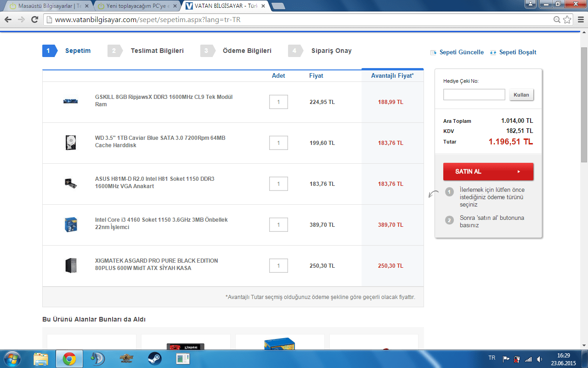The height and width of the screenshot is (368, 588).
Task: Click the Hediye Çeki No input field
Action: [474, 94]
